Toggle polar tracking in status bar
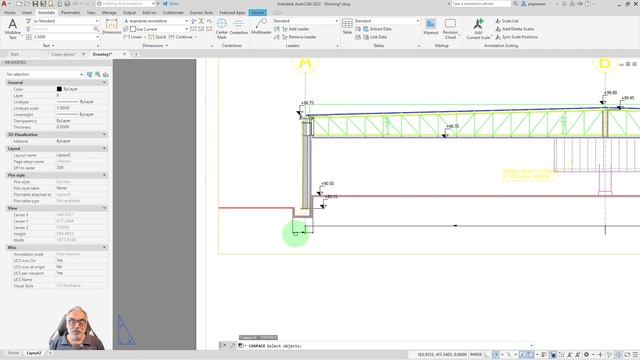The width and height of the screenshot is (640, 360). click(496, 355)
